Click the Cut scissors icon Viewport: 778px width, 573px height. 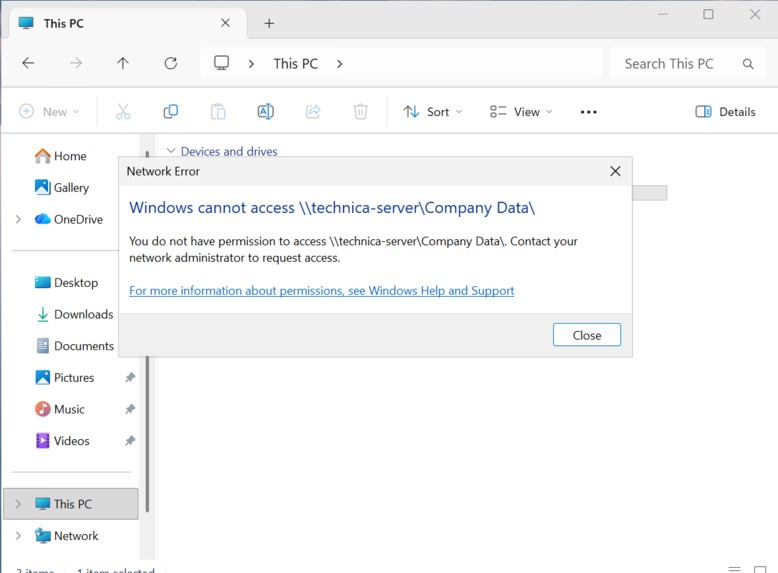[123, 112]
